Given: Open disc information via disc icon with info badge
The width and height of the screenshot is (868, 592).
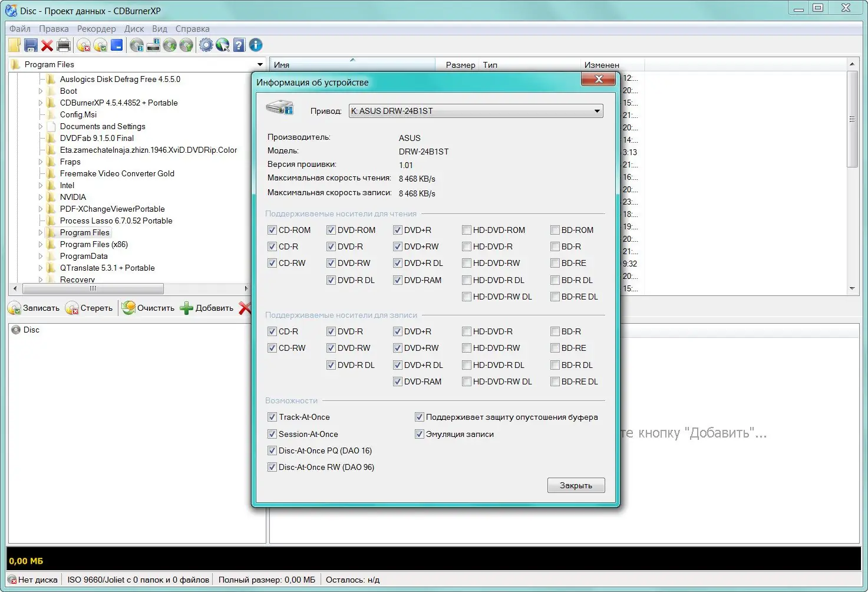Looking at the screenshot, I should click(x=137, y=45).
